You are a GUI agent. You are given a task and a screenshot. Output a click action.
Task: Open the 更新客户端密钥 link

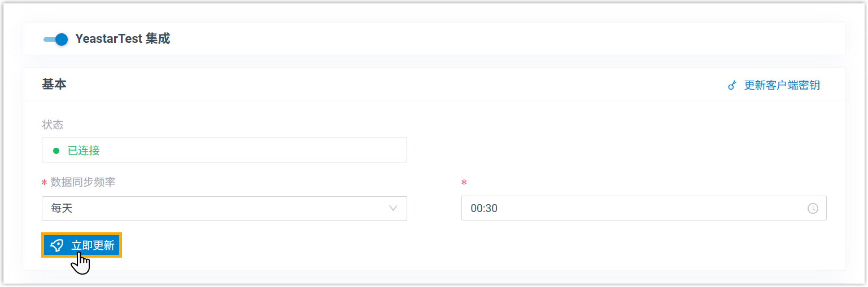click(782, 85)
